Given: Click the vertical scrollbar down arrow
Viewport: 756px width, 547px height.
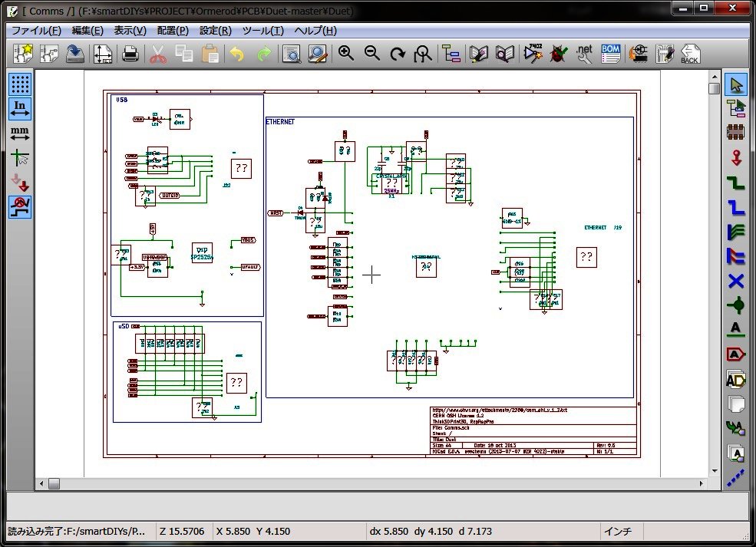Looking at the screenshot, I should coord(715,471).
